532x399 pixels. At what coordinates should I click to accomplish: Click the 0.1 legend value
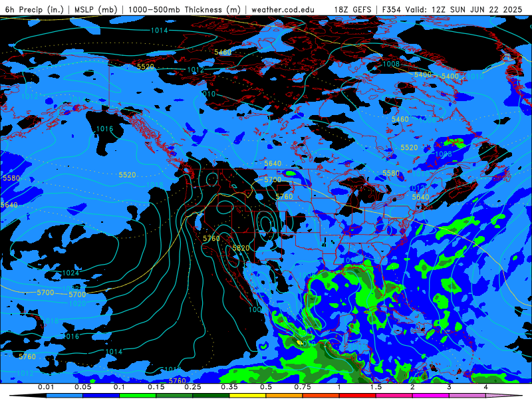click(119, 387)
